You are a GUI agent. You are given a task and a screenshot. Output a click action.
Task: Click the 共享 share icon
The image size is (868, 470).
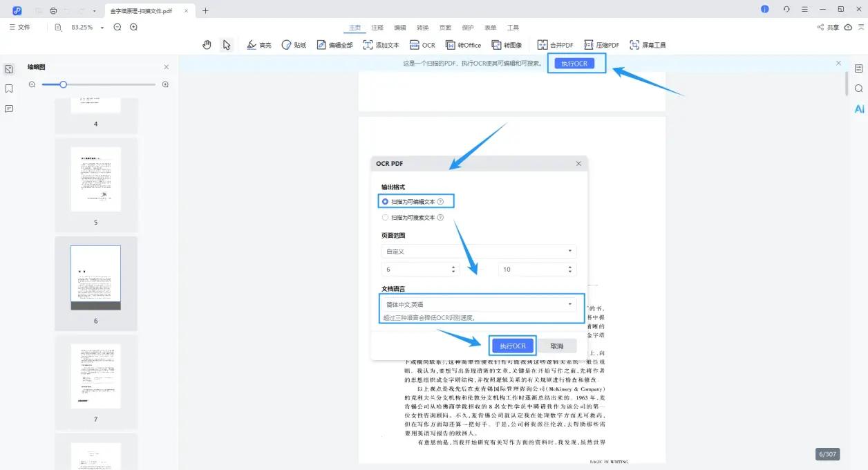pyautogui.click(x=828, y=27)
